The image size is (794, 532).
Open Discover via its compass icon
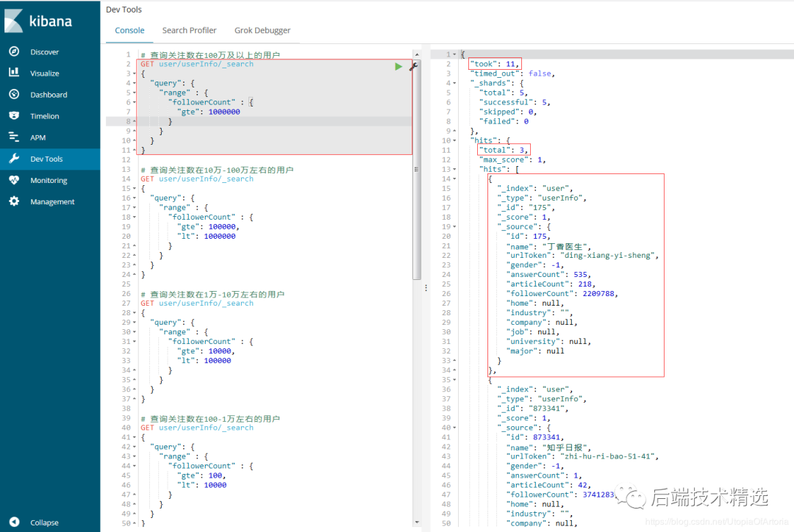point(14,51)
